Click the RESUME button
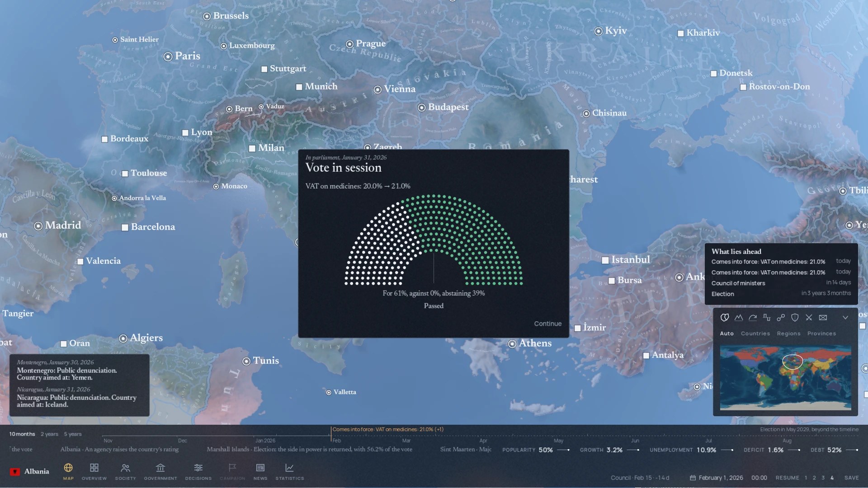 (x=787, y=478)
